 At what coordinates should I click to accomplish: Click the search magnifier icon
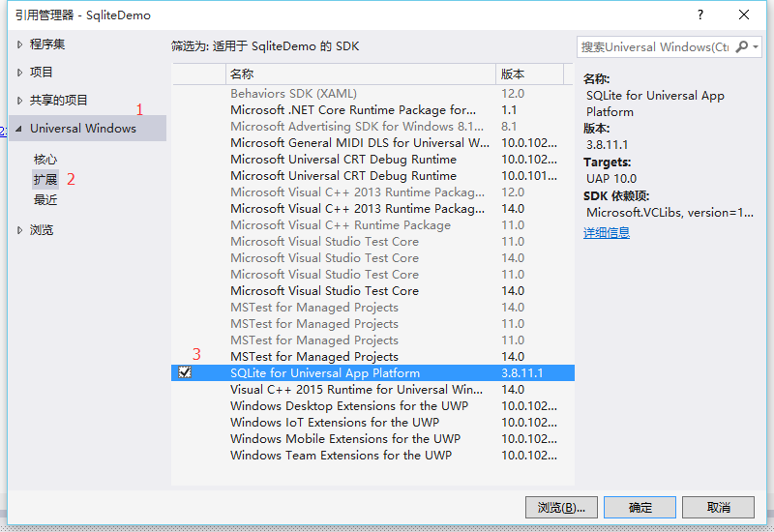point(741,46)
